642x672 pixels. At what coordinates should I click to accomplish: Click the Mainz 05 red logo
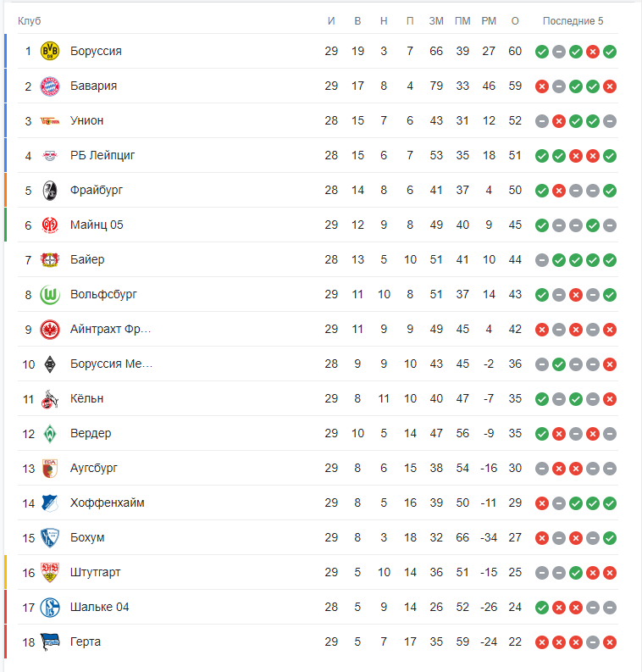tap(50, 225)
